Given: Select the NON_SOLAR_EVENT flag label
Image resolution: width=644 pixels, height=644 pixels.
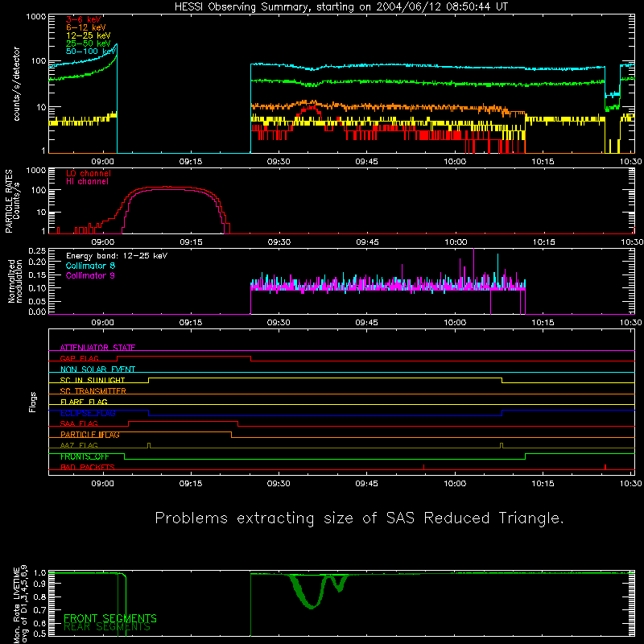Looking at the screenshot, I should coord(97,369).
